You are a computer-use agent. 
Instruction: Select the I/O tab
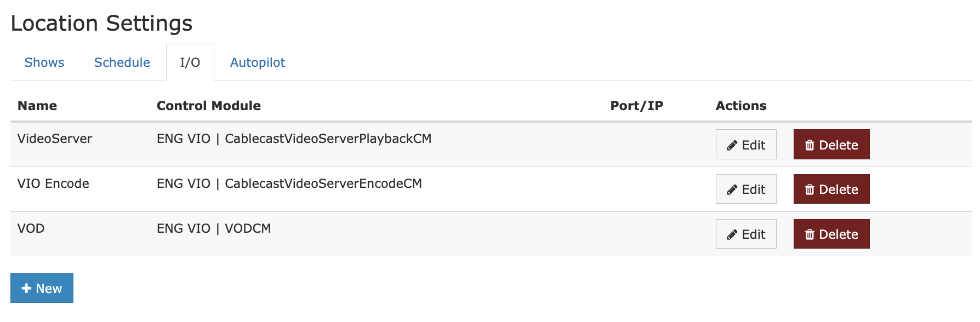click(x=190, y=62)
